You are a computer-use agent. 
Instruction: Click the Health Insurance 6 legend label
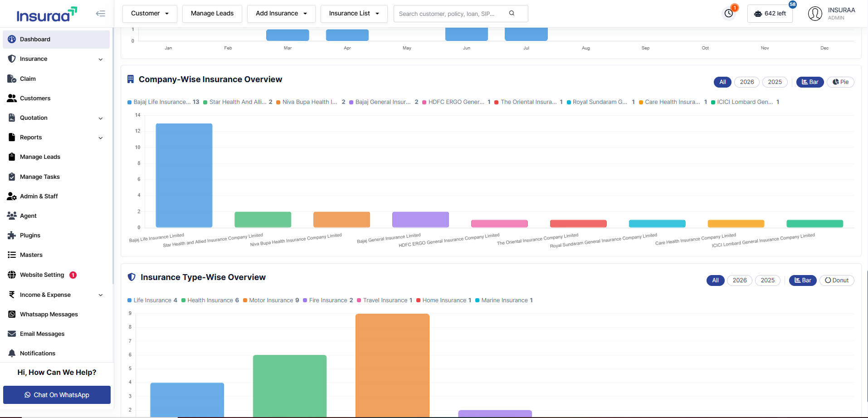(x=213, y=300)
